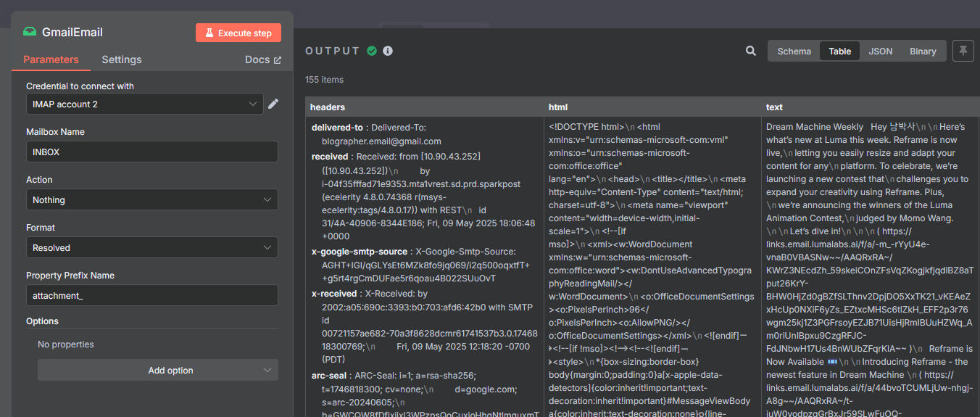Image resolution: width=980 pixels, height=417 pixels.
Task: Open the Action dropdown showing Nothing
Action: click(152, 199)
